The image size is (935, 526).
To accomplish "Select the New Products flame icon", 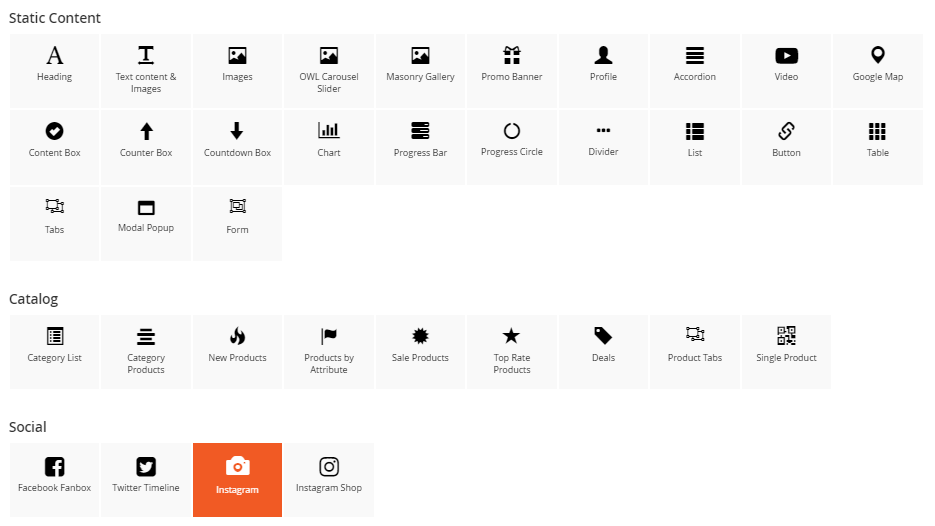I will (237, 336).
